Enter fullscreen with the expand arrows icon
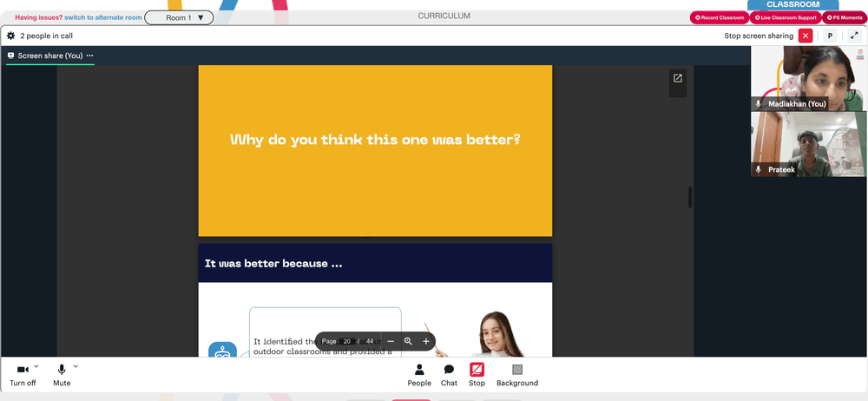 click(x=854, y=36)
